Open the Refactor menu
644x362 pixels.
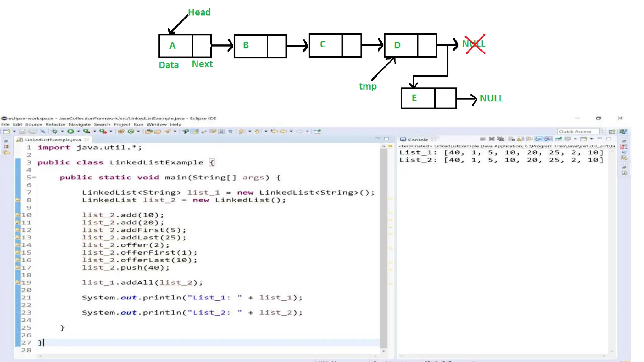55,124
